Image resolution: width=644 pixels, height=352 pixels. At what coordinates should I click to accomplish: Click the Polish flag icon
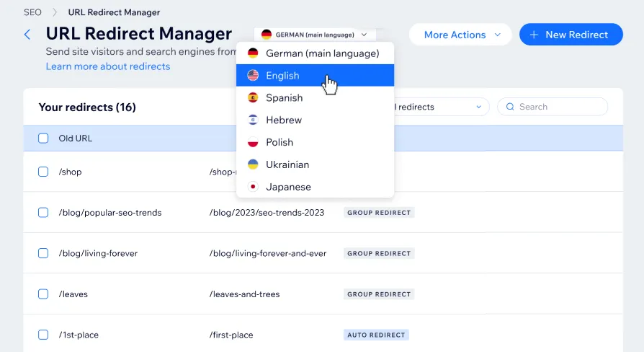(253, 143)
